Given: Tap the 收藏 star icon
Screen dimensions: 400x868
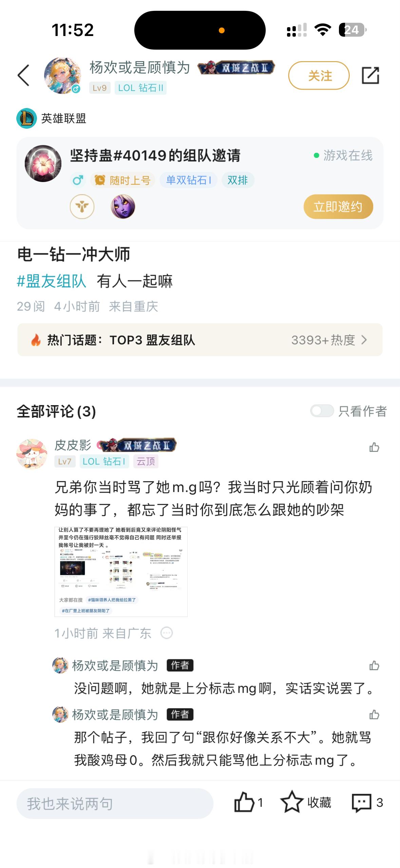Looking at the screenshot, I should [x=292, y=802].
